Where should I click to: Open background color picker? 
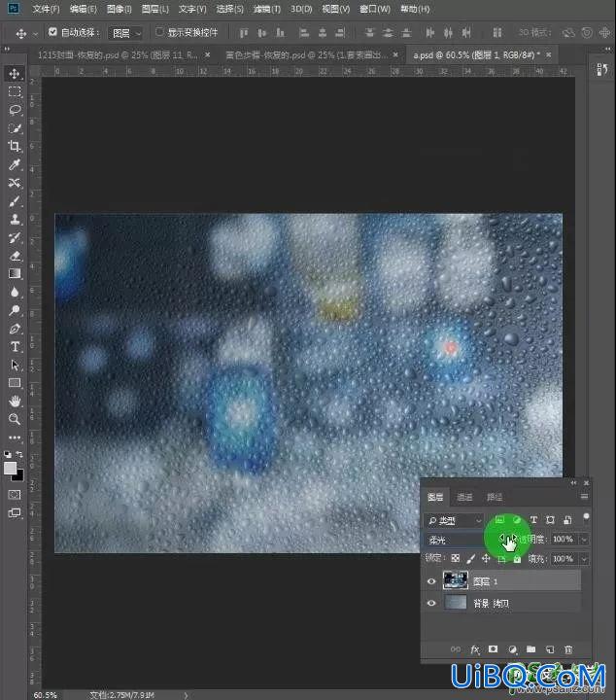pyautogui.click(x=19, y=476)
